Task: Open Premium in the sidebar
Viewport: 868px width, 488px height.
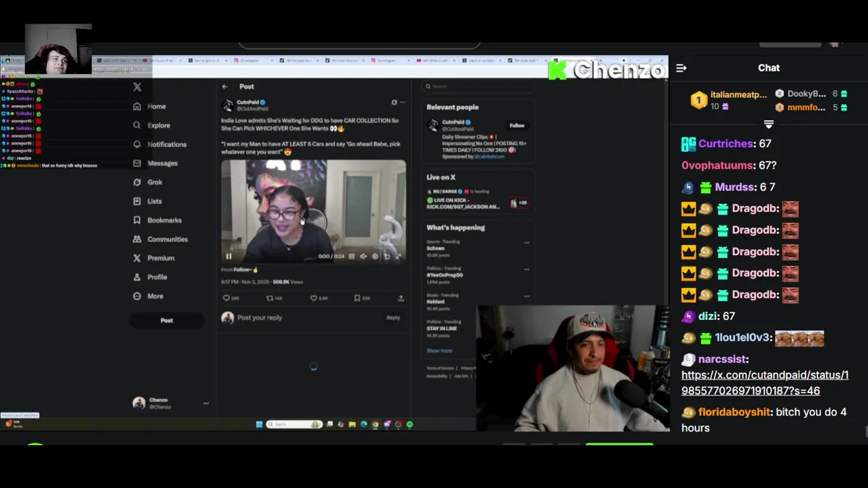Action: pos(154,258)
